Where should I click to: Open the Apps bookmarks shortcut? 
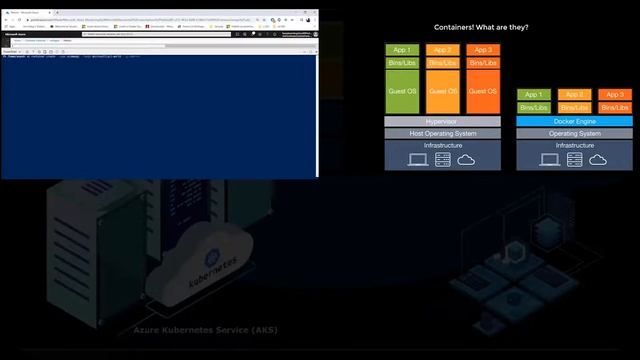pos(10,27)
